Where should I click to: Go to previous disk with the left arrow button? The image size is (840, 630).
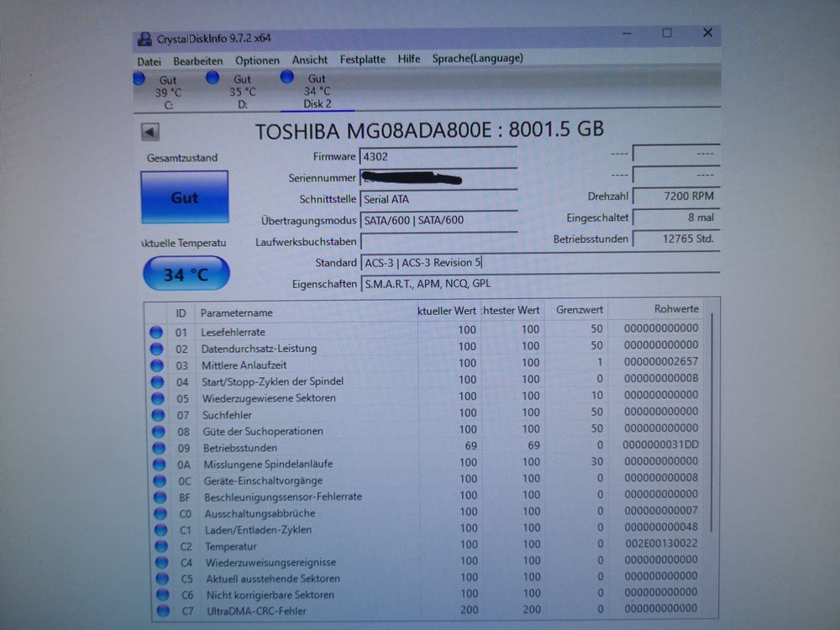[150, 132]
